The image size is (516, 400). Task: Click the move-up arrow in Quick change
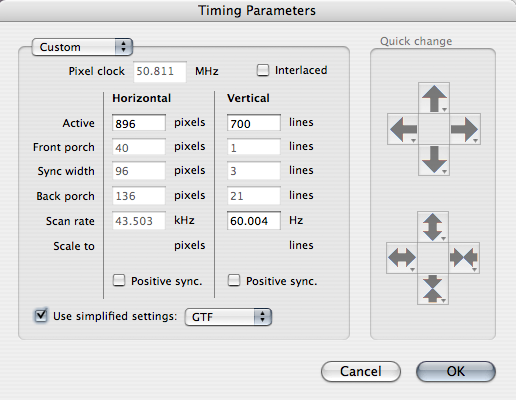(x=434, y=98)
